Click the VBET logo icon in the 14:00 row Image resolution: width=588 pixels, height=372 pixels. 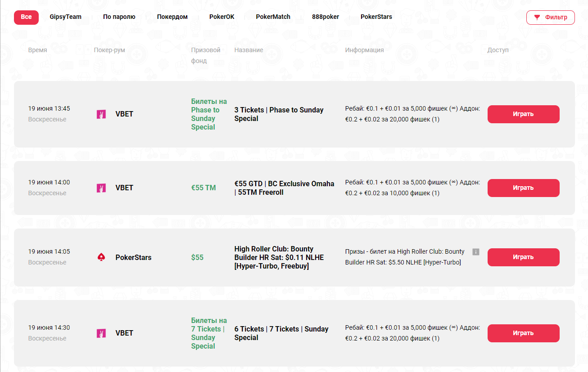(101, 188)
